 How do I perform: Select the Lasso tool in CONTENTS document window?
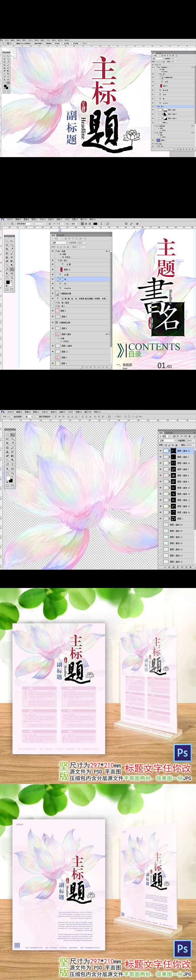tap(7, 245)
